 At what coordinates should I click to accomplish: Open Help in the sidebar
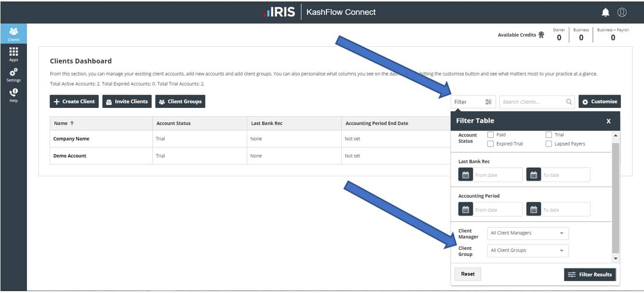13,94
